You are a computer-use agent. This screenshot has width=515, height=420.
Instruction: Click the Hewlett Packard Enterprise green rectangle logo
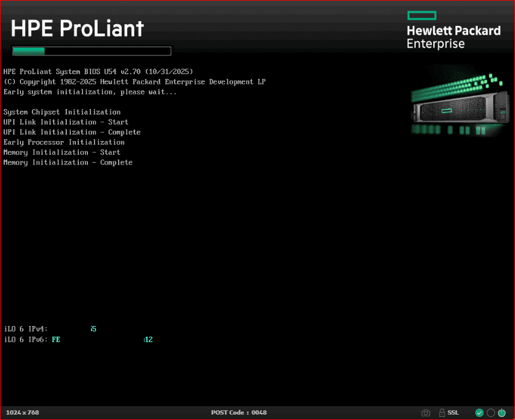click(x=422, y=16)
